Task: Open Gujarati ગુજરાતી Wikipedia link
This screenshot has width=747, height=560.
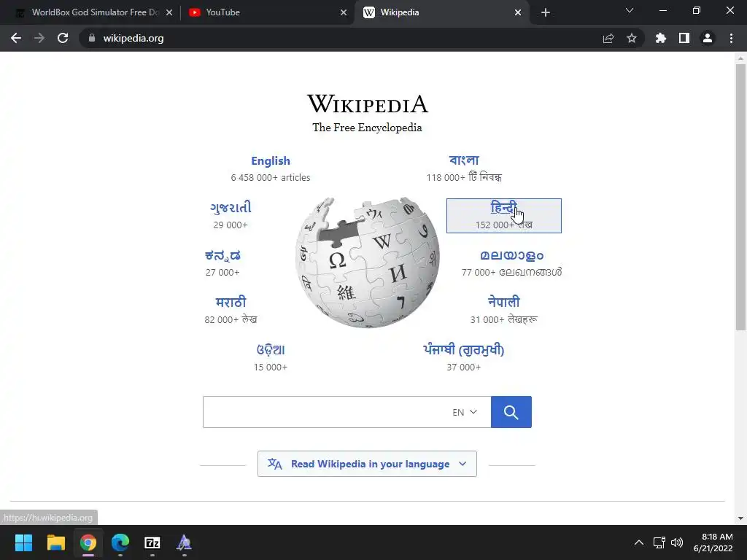Action: [231, 208]
